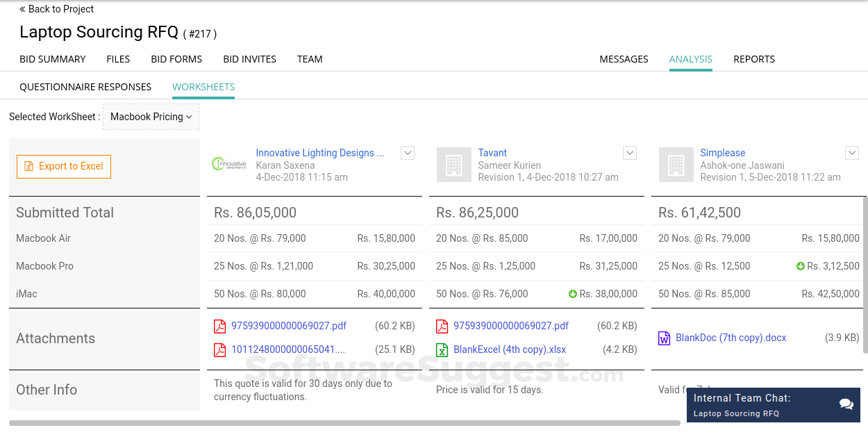This screenshot has width=868, height=437.
Task: Expand the Innovative Lighting Designs vendor dropdown
Action: click(x=408, y=153)
